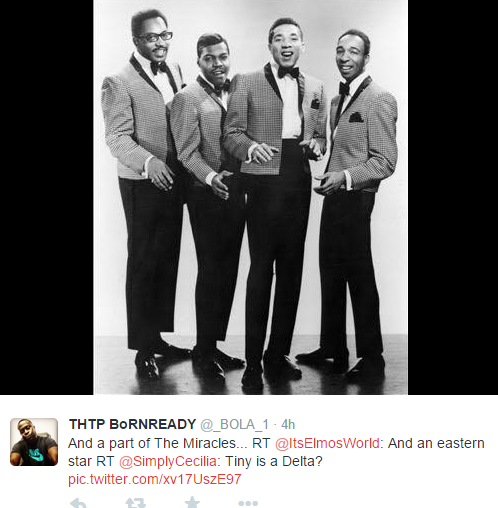
Task: Favorite the tweet with the star icon
Action: (192, 502)
